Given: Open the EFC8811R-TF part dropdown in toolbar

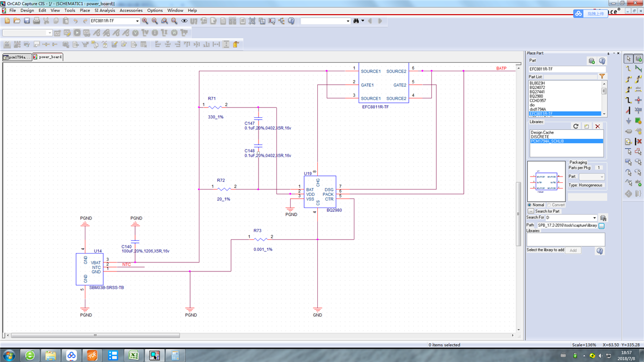Looking at the screenshot, I should coord(137,21).
